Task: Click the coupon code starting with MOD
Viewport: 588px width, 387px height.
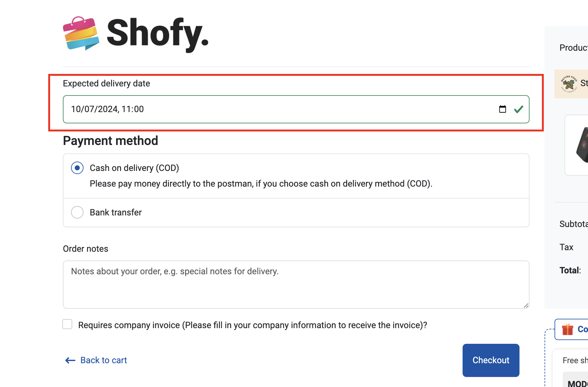Action: tap(577, 383)
